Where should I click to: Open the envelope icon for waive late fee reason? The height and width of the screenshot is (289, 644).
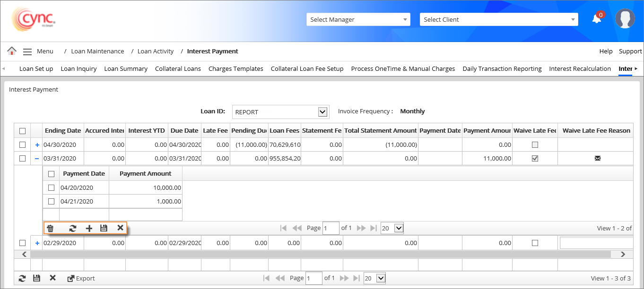[x=597, y=159]
